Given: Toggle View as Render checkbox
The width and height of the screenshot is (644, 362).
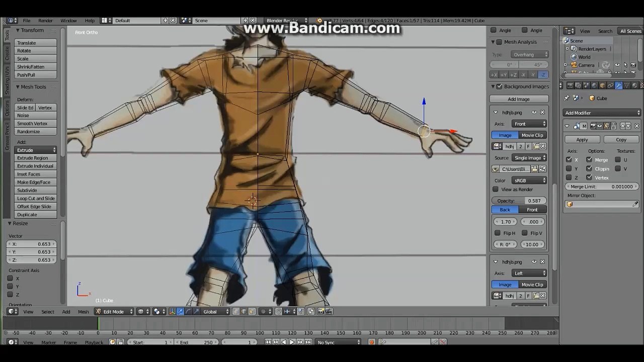Looking at the screenshot, I should pyautogui.click(x=496, y=190).
